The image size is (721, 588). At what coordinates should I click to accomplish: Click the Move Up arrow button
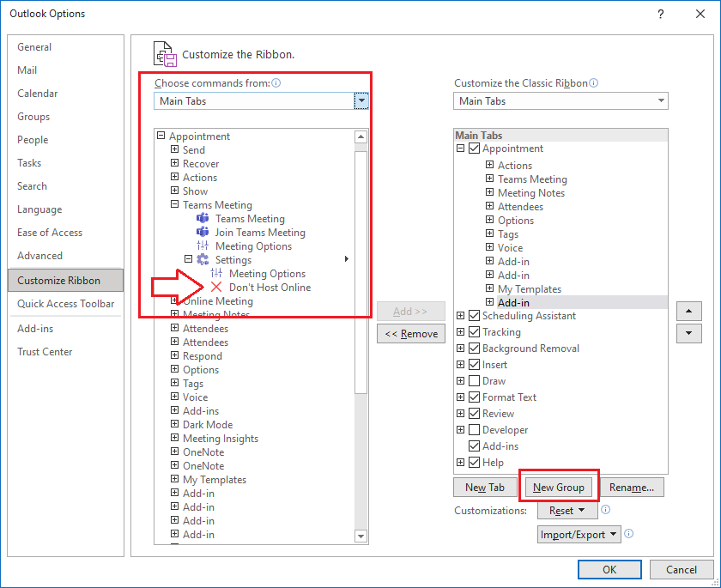point(688,312)
